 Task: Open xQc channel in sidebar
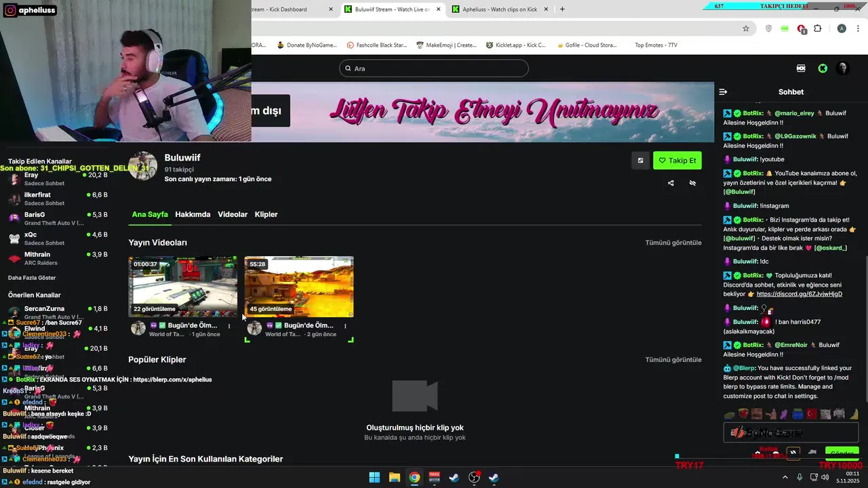[58, 239]
